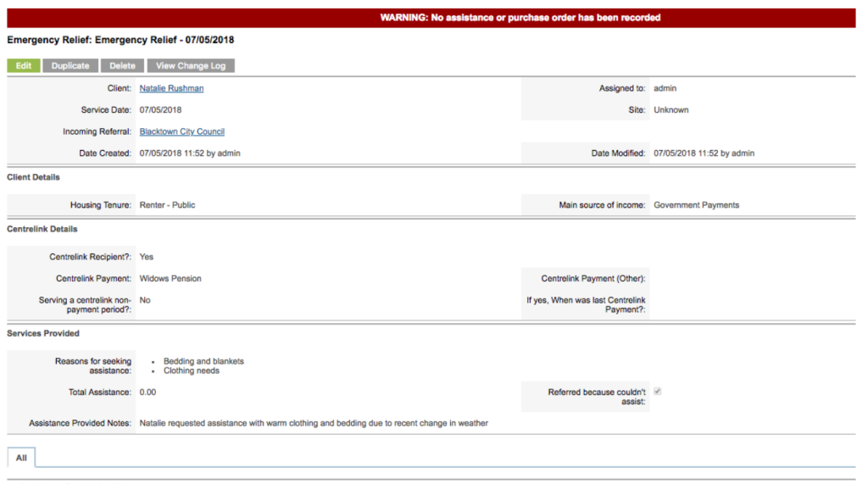The image size is (868, 484).
Task: Select the Centrelink Details section header
Action: point(42,229)
